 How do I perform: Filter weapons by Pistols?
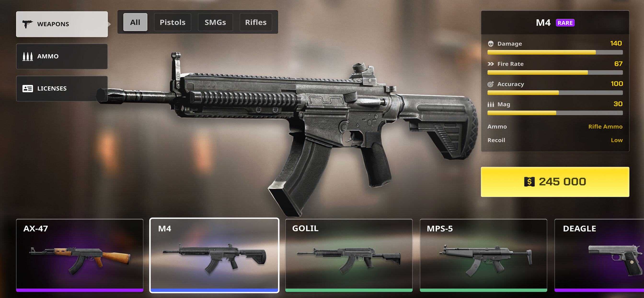pyautogui.click(x=172, y=22)
